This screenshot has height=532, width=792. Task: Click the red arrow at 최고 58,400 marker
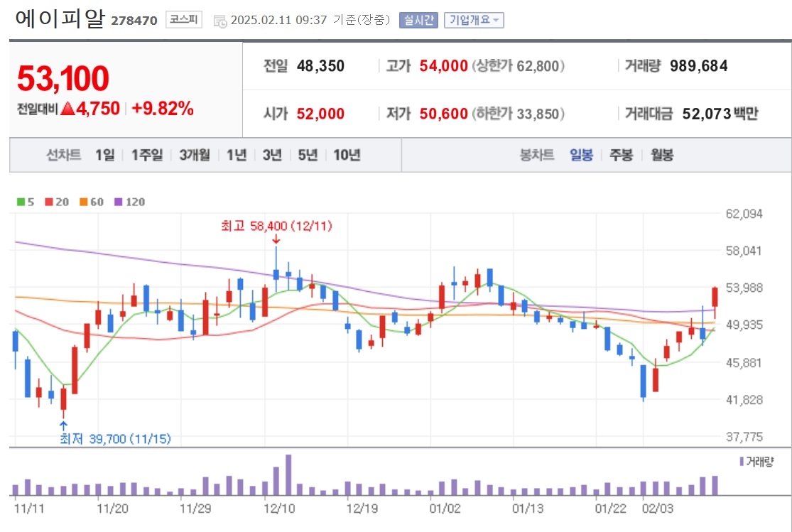click(x=276, y=240)
